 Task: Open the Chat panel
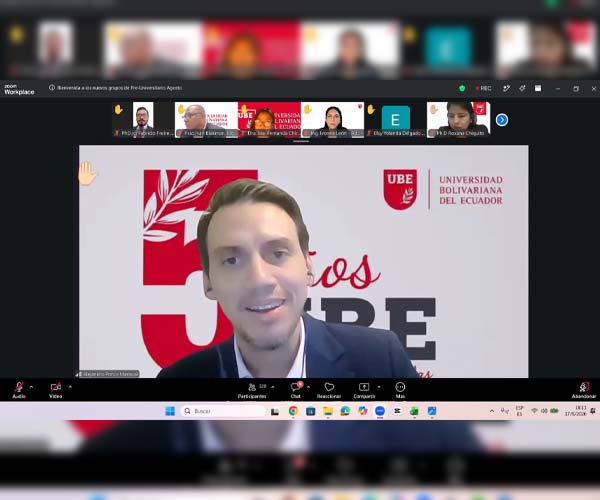296,390
